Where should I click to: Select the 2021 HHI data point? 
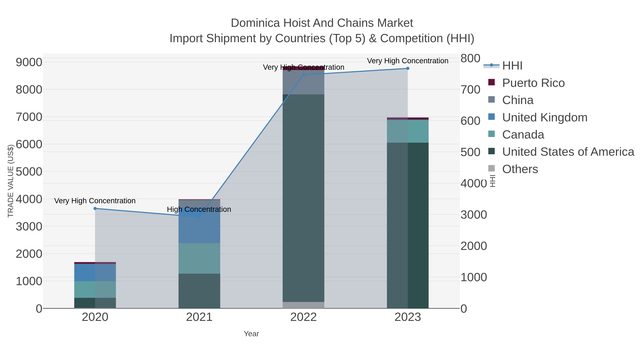199,217
